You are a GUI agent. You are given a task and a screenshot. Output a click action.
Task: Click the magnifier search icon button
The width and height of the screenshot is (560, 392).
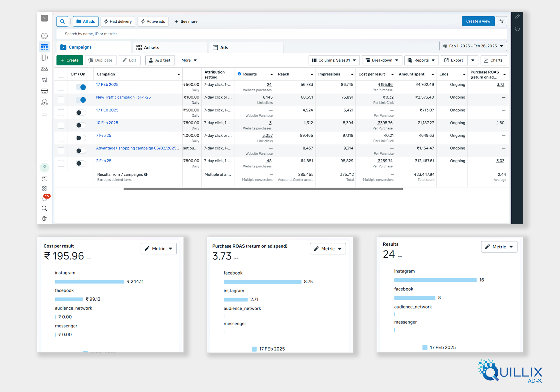(x=62, y=21)
